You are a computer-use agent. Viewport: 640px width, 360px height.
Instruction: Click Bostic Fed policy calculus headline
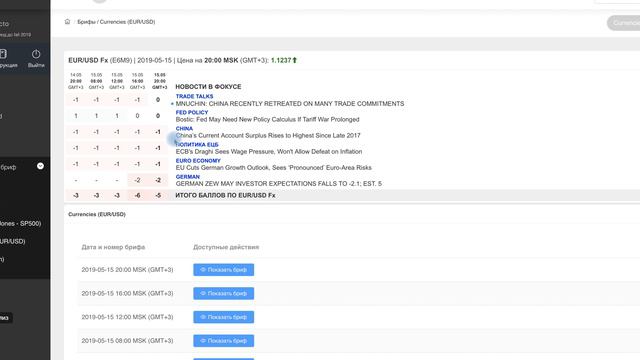coord(267,120)
